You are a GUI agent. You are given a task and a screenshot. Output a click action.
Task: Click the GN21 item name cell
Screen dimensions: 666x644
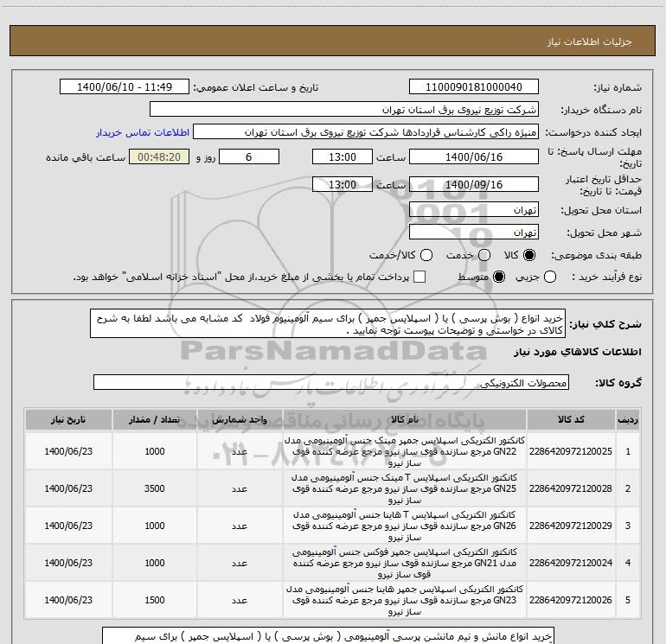pyautogui.click(x=405, y=563)
